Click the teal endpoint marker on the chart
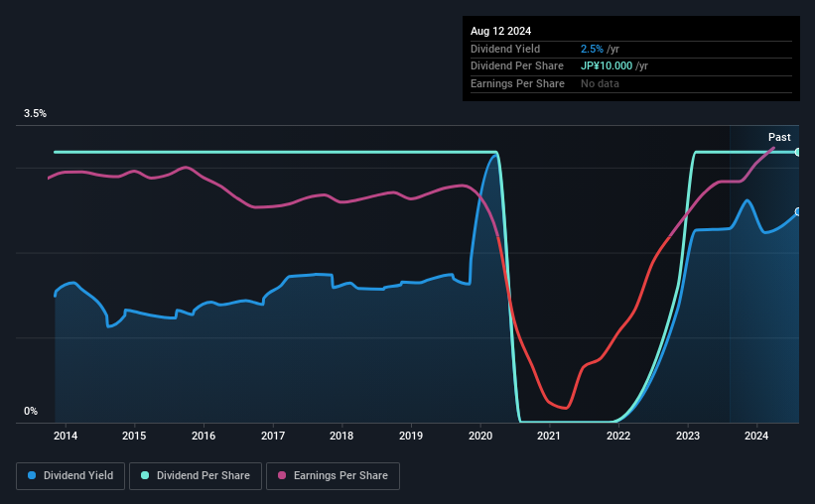815x504 pixels. 797,152
